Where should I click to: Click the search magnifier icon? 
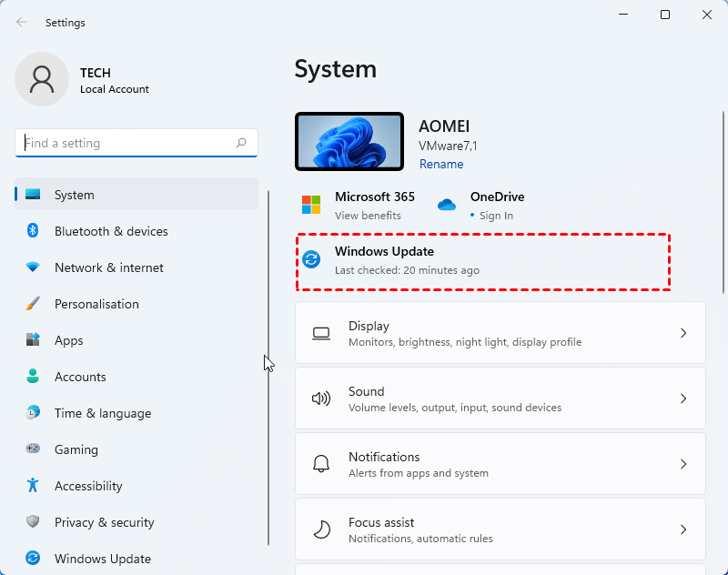pyautogui.click(x=241, y=143)
